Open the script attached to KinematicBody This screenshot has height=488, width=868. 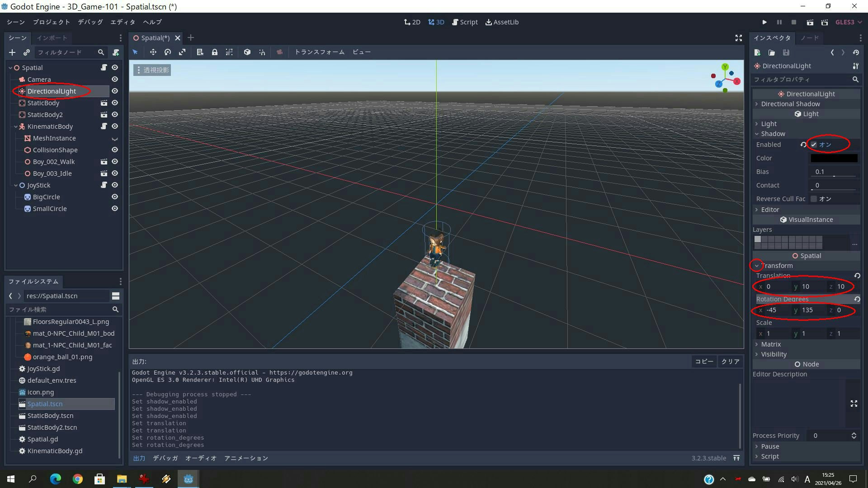click(104, 127)
